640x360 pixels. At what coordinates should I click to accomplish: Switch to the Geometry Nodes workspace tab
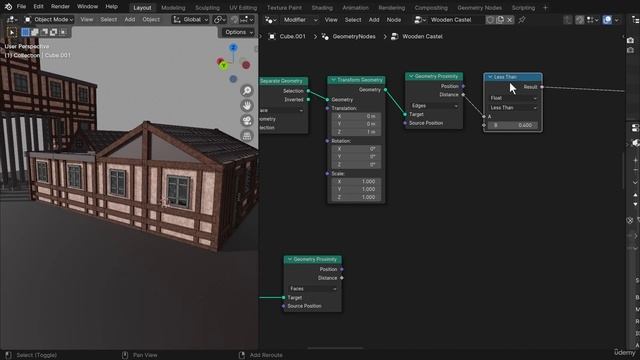pos(479,7)
